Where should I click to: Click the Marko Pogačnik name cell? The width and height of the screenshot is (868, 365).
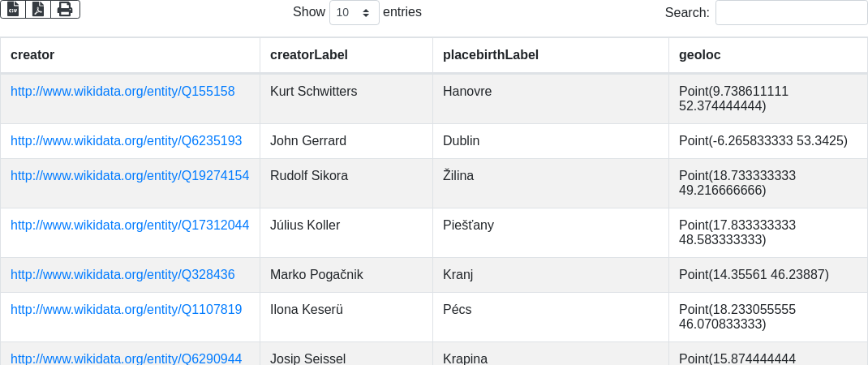tap(316, 275)
